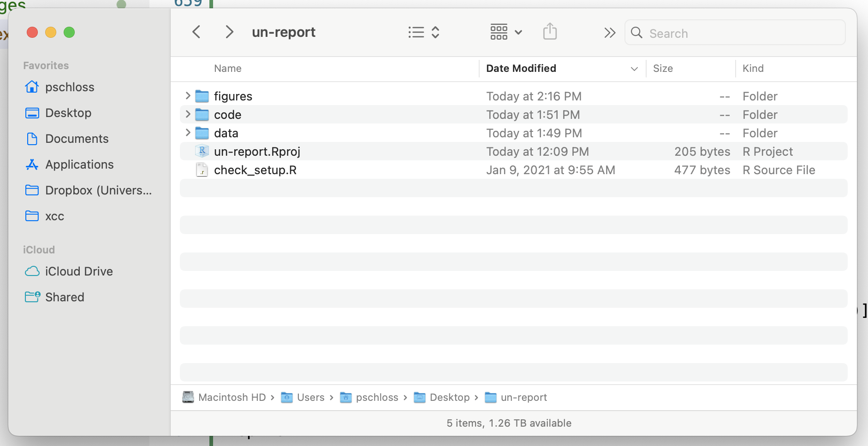The image size is (868, 446).
Task: Go to the pschloss home folder
Action: 70,87
